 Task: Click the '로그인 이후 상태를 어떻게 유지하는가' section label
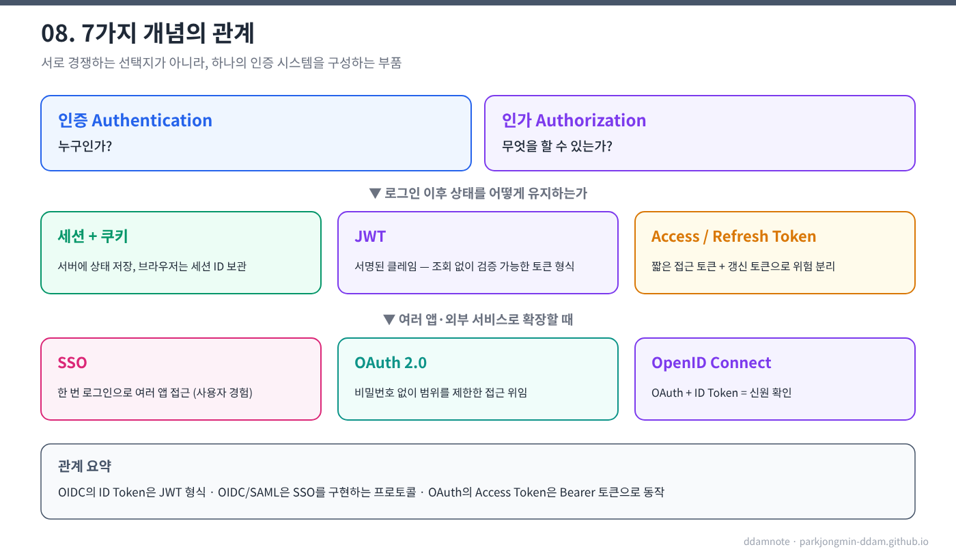[478, 193]
